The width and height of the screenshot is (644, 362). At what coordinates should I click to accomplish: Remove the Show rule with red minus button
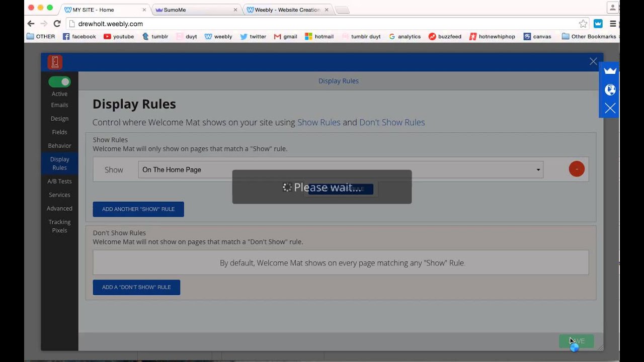click(x=577, y=169)
